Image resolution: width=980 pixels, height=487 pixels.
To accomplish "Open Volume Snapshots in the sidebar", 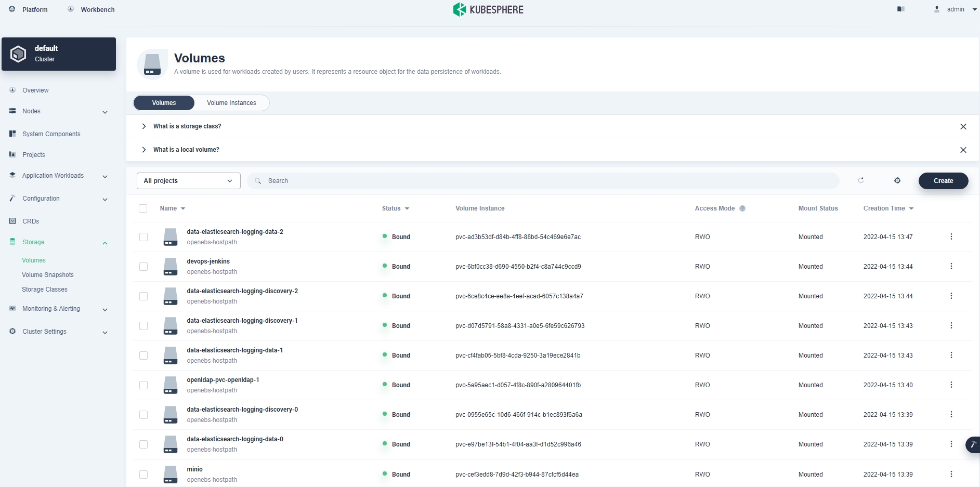I will pos(48,275).
